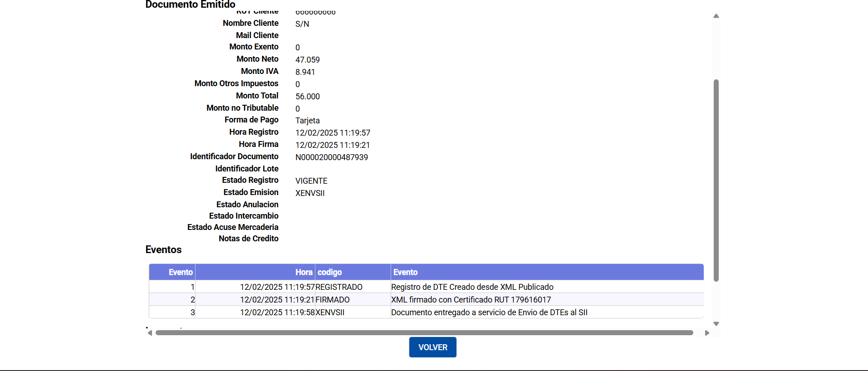Click the REGISTRADO code cell

[339, 287]
